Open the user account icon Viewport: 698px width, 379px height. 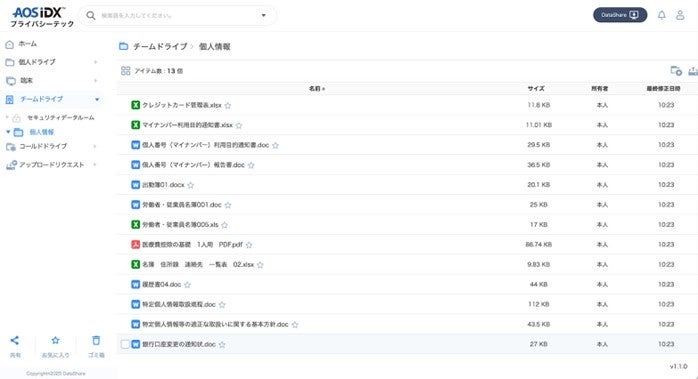click(680, 15)
